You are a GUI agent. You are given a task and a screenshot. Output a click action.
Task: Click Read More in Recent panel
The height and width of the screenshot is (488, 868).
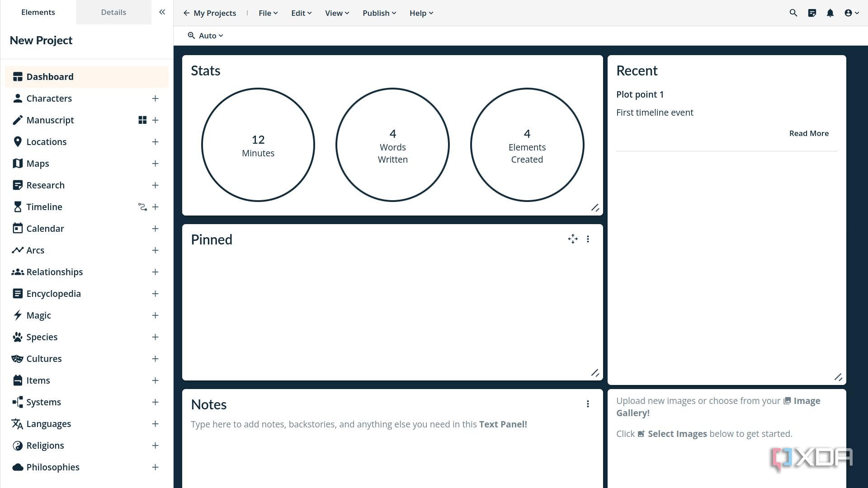808,133
